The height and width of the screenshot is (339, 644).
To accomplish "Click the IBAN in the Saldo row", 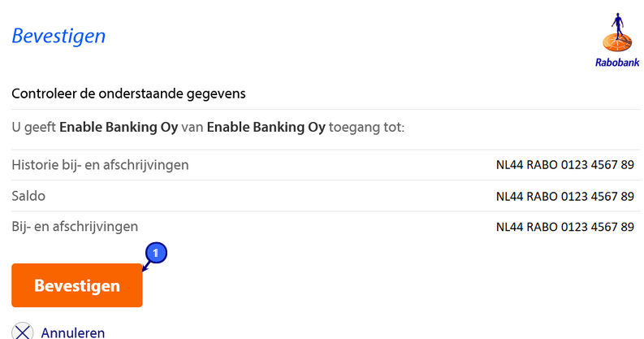I will point(564,196).
